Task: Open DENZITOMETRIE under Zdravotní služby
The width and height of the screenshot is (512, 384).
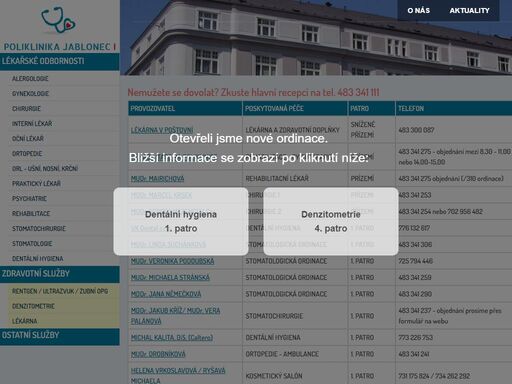Action: point(33,306)
